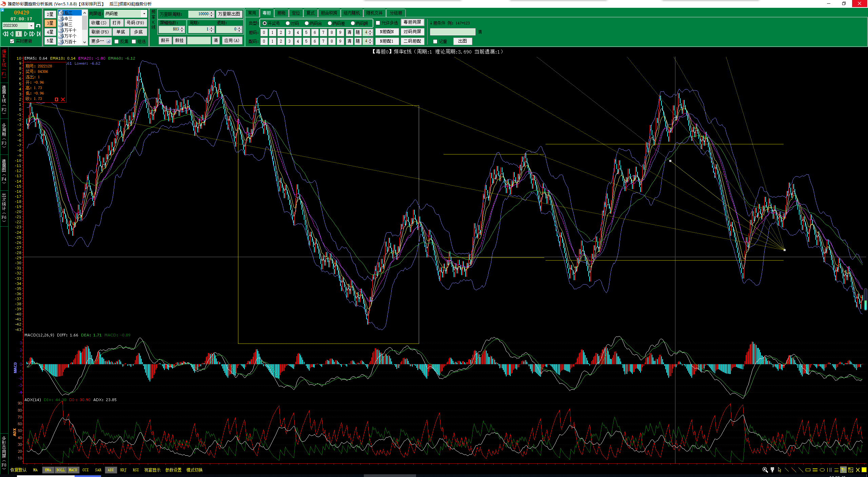Click the 刷新(F5) button
The width and height of the screenshot is (868, 477).
(100, 32)
